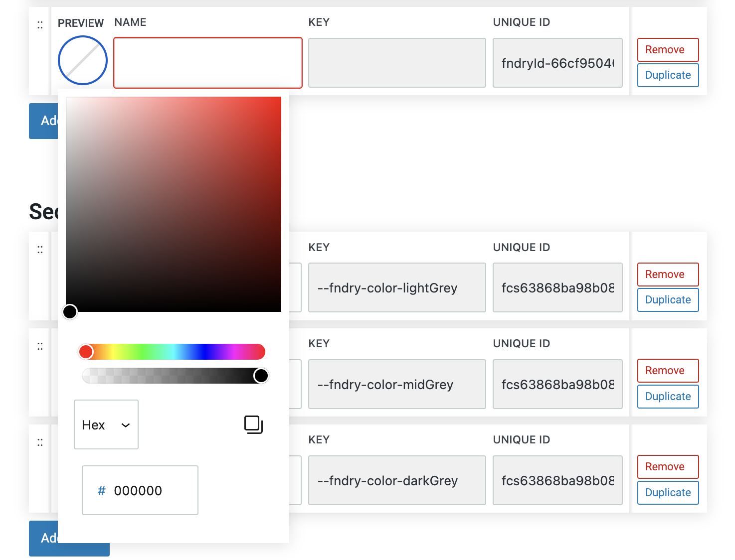Remove the lightGrey color row
735x560 pixels.
point(668,275)
